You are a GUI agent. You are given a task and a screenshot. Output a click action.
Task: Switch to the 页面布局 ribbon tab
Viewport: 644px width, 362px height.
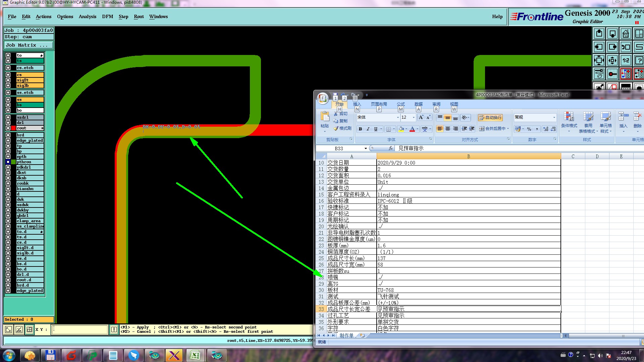pyautogui.click(x=379, y=104)
